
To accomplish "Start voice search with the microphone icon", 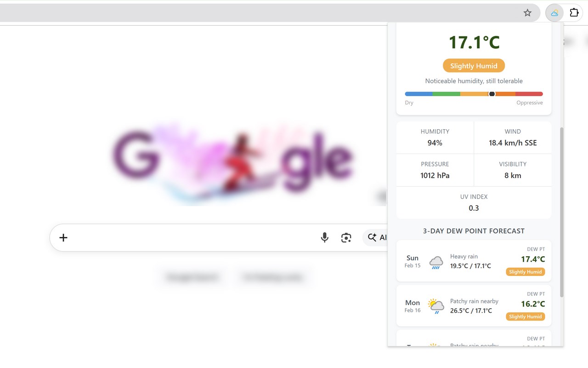I will click(x=324, y=237).
